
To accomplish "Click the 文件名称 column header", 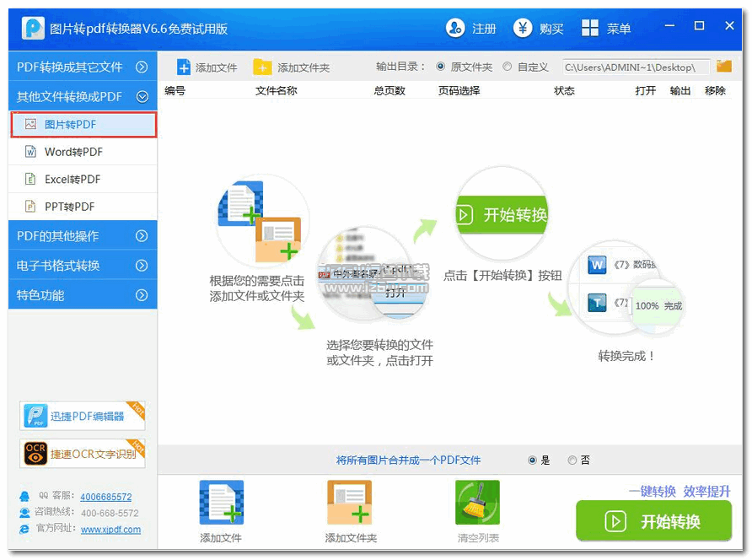I will [277, 90].
